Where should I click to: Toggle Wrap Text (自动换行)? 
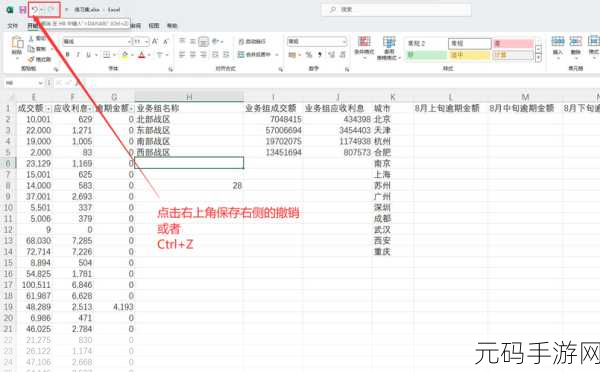coord(253,41)
